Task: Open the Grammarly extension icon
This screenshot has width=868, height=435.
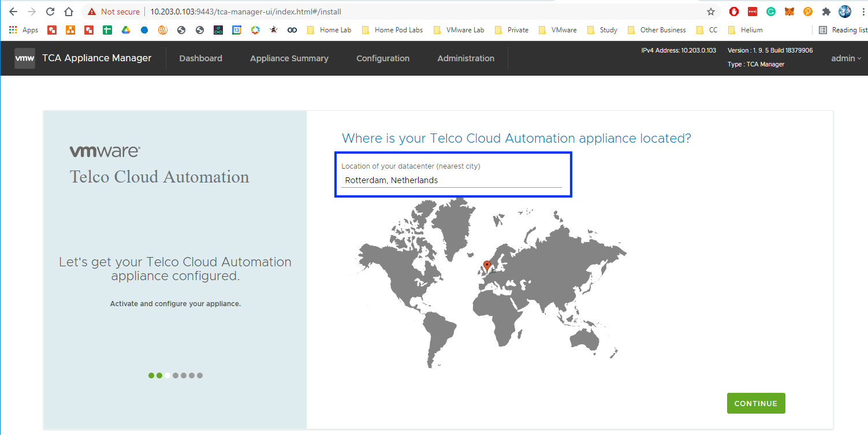Action: [x=770, y=12]
